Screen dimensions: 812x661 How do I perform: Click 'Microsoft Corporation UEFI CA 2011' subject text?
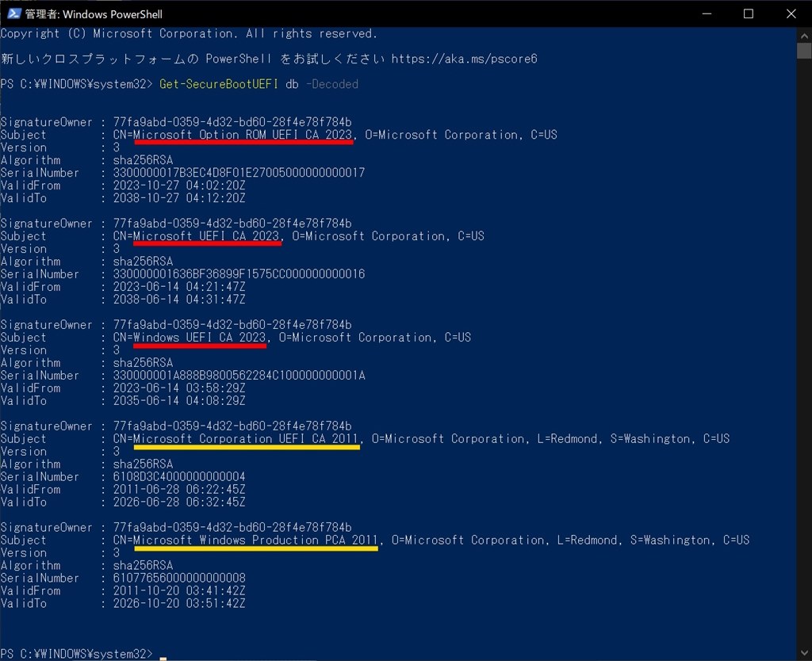coord(246,439)
